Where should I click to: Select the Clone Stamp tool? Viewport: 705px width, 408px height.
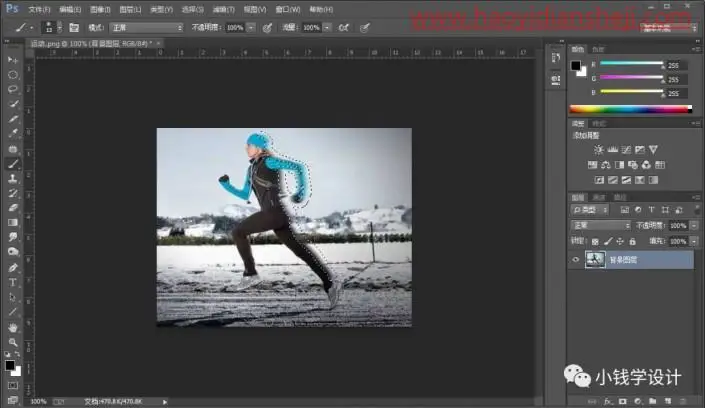[x=13, y=178]
